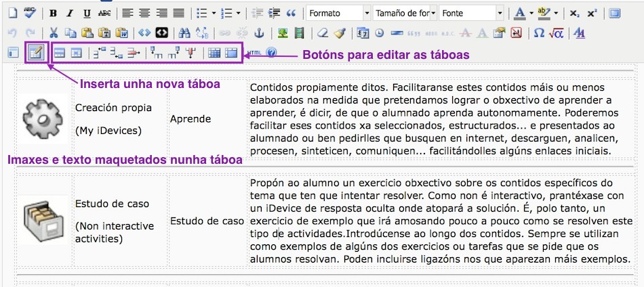Toggle superscript formatting

tap(592, 14)
